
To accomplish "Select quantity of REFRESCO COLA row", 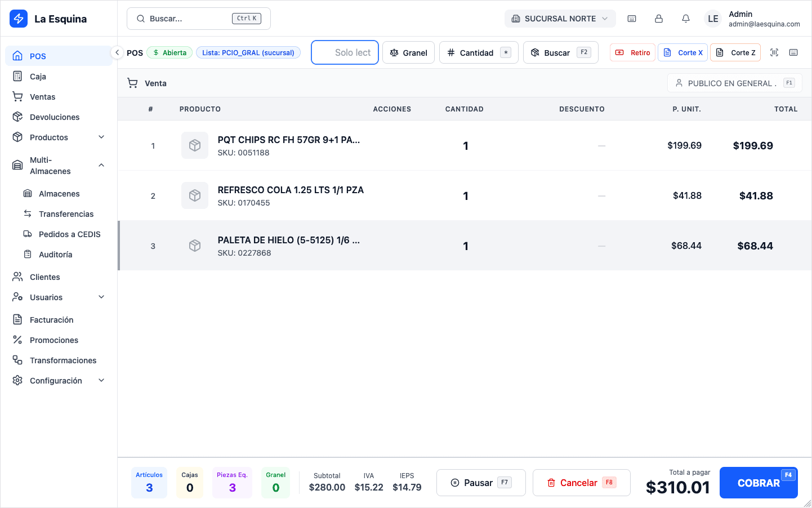I will coord(466,196).
